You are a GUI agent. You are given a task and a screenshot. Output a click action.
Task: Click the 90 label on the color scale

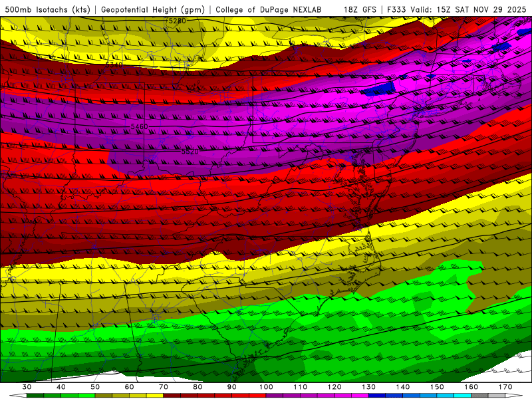[232, 387]
